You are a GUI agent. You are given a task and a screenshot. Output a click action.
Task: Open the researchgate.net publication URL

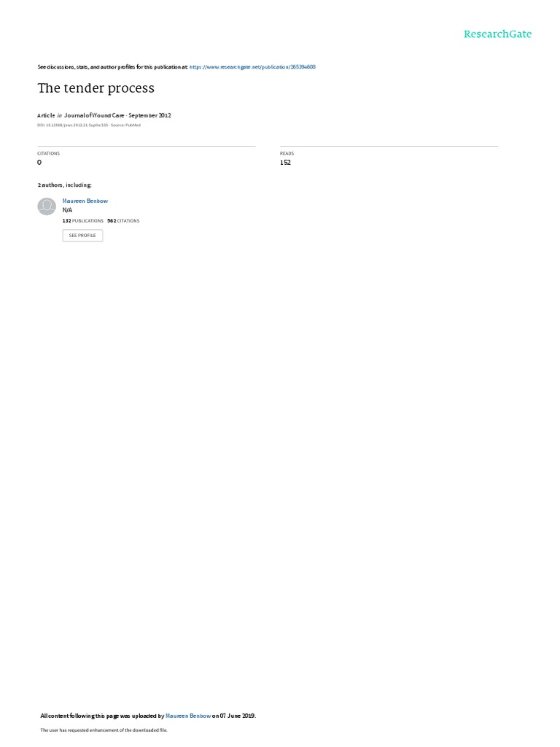click(252, 67)
